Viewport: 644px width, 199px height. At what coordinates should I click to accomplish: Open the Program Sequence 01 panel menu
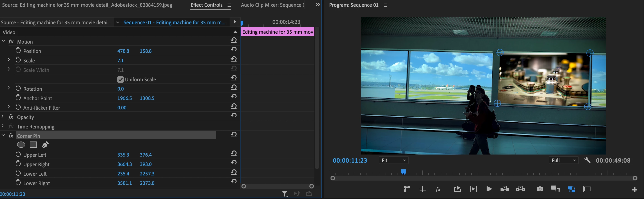(x=385, y=5)
